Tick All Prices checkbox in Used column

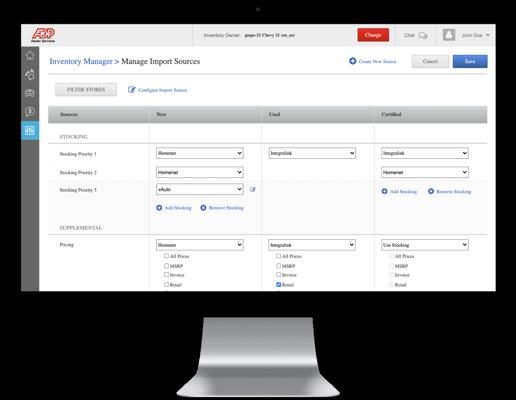[x=279, y=256]
